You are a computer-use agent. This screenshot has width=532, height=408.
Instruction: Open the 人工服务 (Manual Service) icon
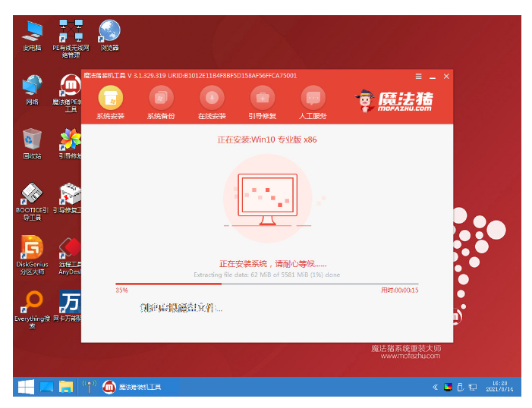click(313, 98)
